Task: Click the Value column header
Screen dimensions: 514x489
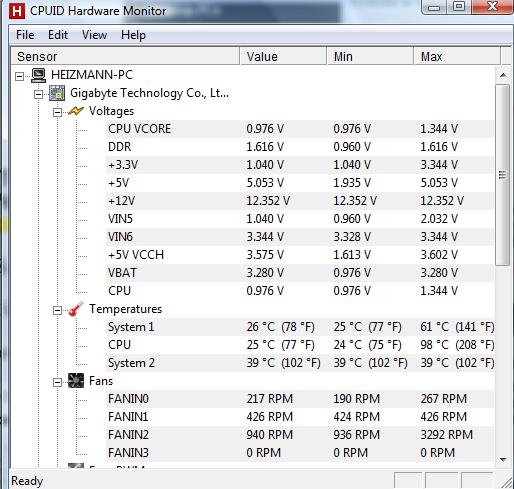Action: pos(283,56)
